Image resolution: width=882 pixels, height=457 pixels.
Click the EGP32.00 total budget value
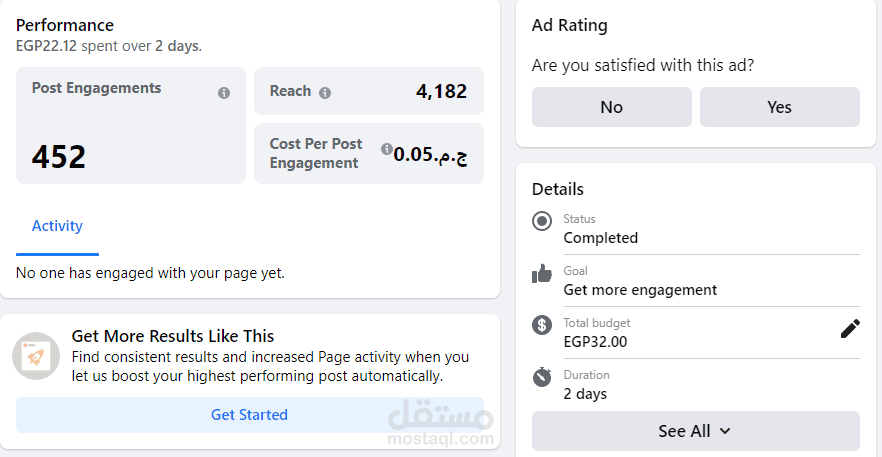(595, 342)
